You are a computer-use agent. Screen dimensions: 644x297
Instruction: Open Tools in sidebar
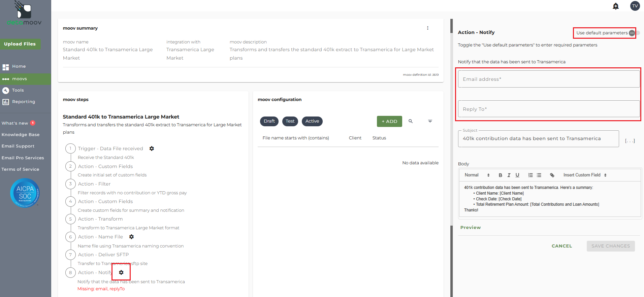[18, 90]
